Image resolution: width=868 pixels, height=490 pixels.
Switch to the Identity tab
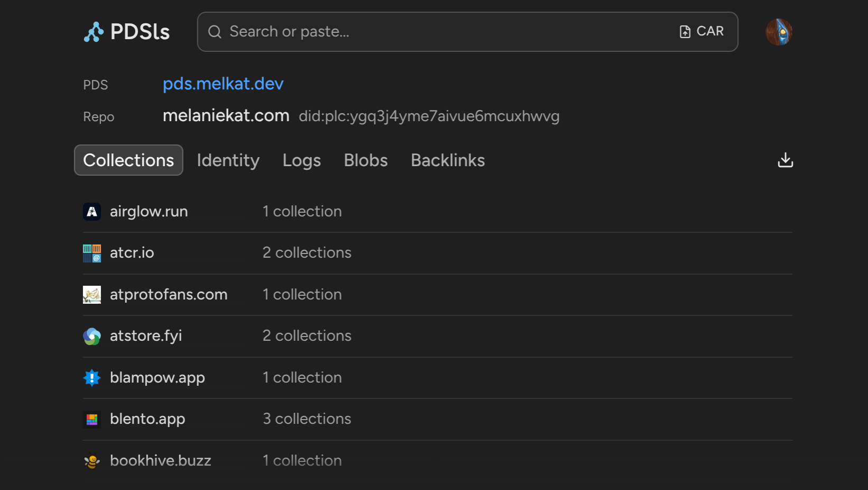[x=228, y=160]
